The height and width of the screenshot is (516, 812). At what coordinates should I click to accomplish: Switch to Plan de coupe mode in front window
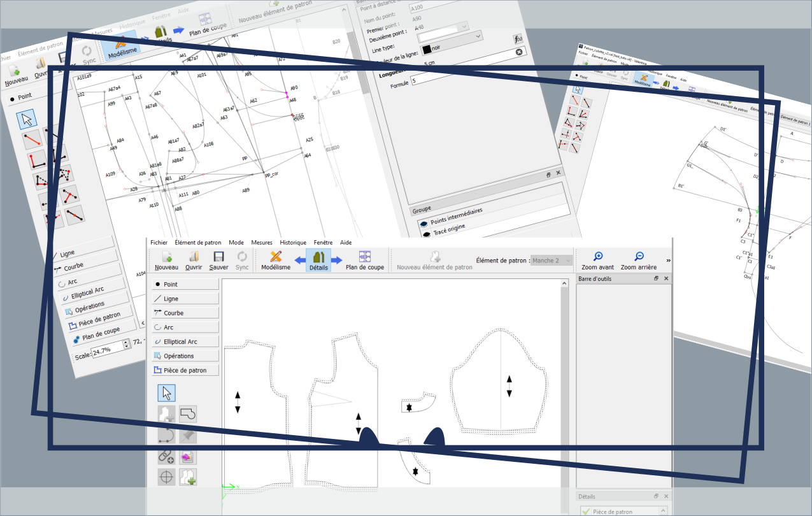pyautogui.click(x=365, y=260)
